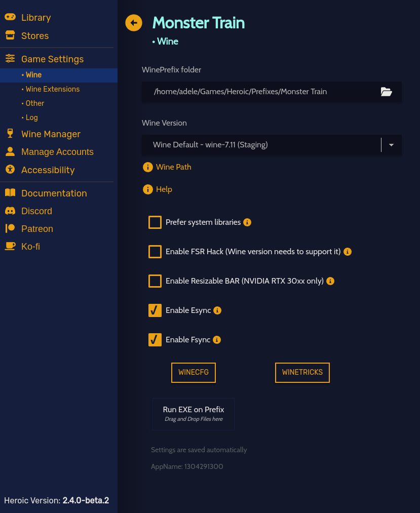The width and height of the screenshot is (420, 513).
Task: Click the Wine Manager glass icon
Action: point(10,134)
